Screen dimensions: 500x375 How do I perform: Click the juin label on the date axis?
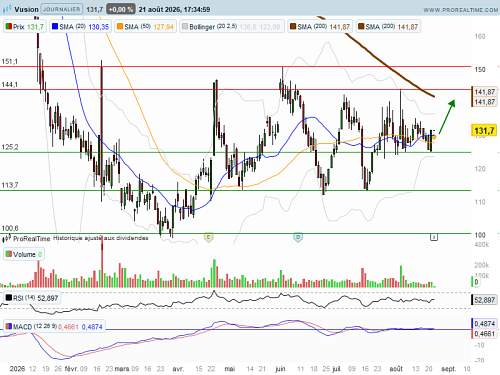(280, 369)
